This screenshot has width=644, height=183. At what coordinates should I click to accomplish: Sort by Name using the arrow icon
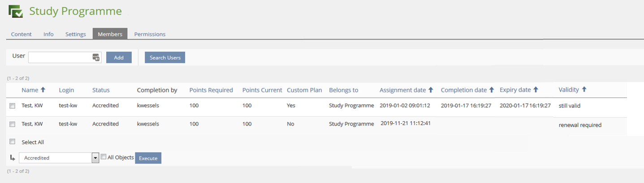(43, 90)
